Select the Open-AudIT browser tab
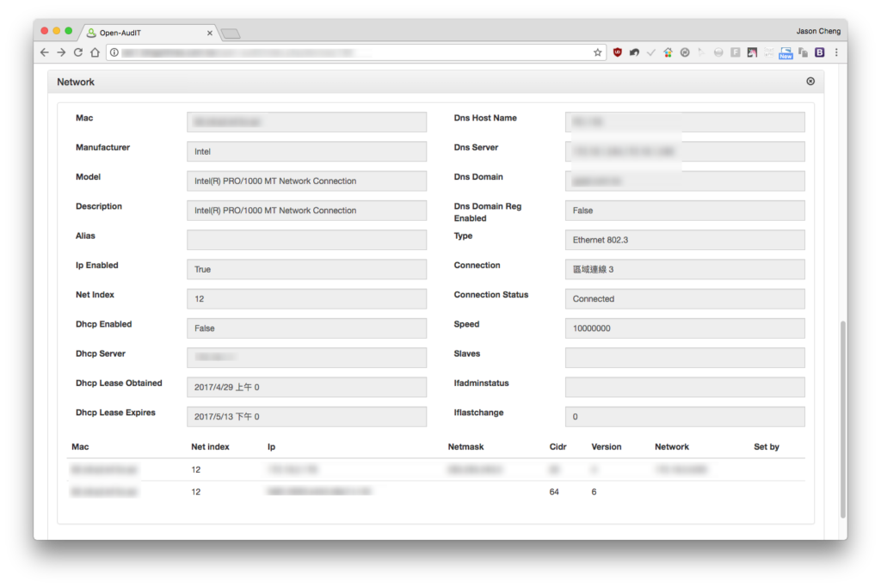The width and height of the screenshot is (881, 588). click(x=149, y=33)
